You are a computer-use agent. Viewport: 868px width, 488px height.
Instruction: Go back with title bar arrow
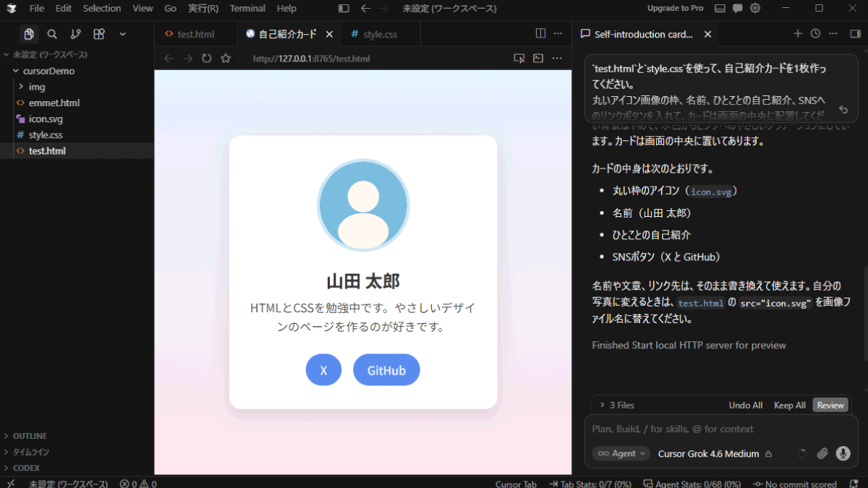pyautogui.click(x=365, y=9)
